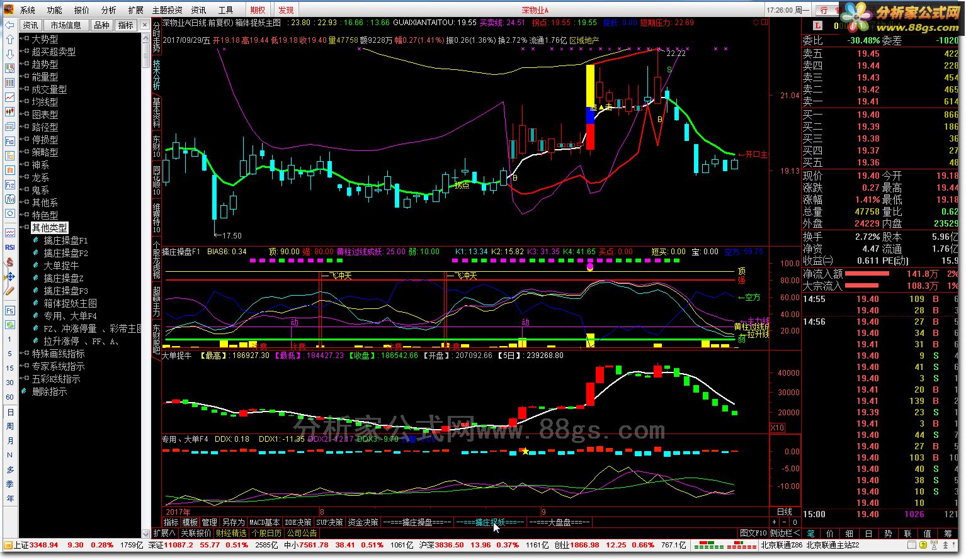Select the 月 monthly period
This screenshot has width=966, height=560.
pyautogui.click(x=9, y=441)
